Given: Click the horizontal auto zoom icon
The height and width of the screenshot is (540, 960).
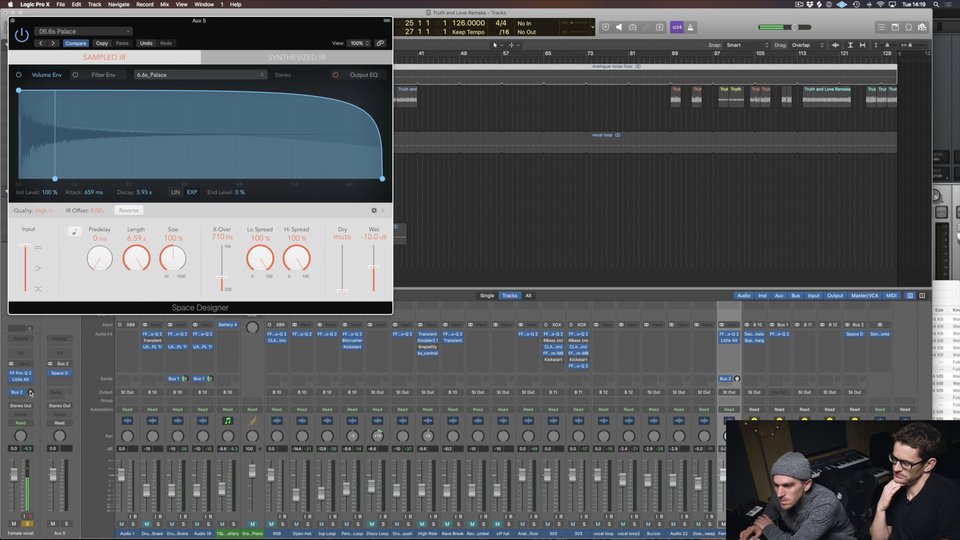Looking at the screenshot, I should coord(863,45).
